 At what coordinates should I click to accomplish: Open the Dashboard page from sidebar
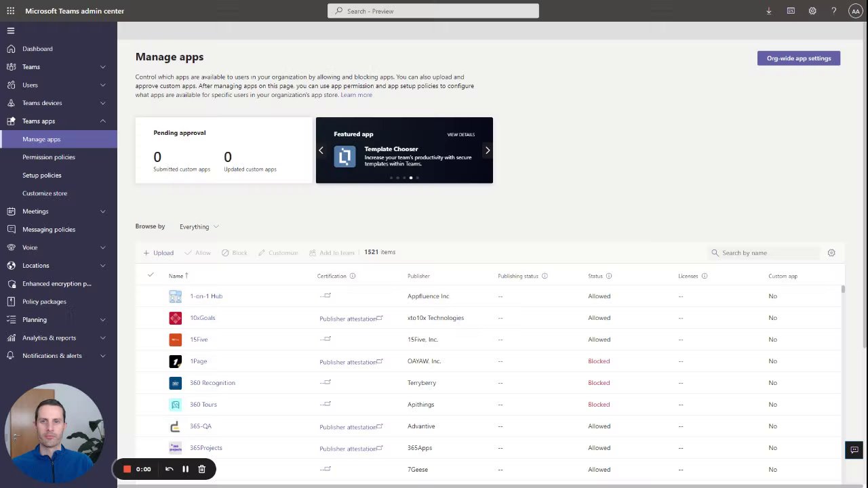click(37, 49)
